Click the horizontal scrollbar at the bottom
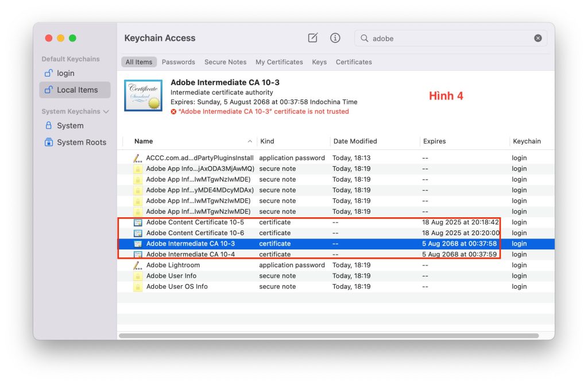588x384 pixels. point(328,336)
